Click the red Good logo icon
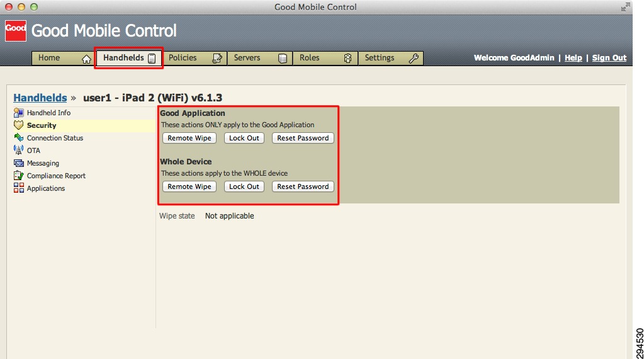Screen dimensions: 644x359 (16, 31)
